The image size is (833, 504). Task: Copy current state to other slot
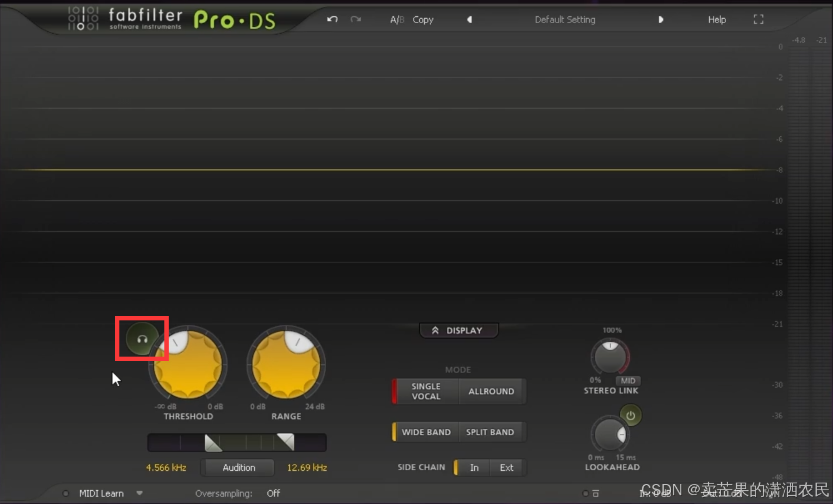423,20
